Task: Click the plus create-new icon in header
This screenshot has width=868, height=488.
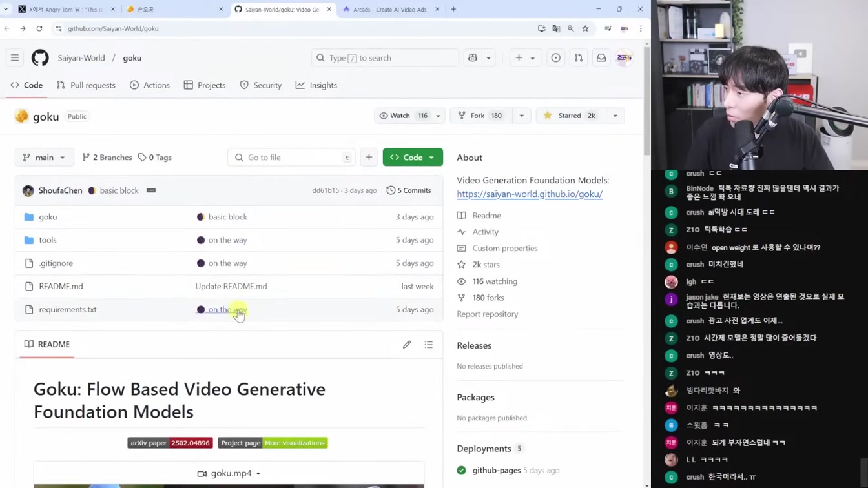Action: tap(519, 58)
